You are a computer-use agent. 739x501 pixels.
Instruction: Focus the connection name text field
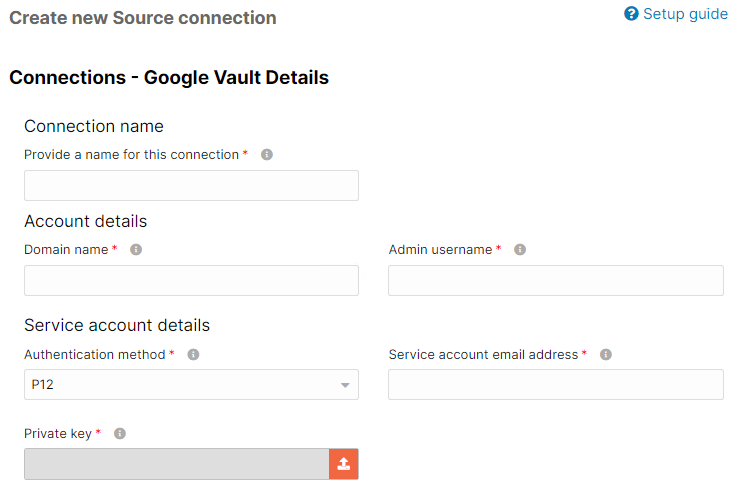point(191,185)
